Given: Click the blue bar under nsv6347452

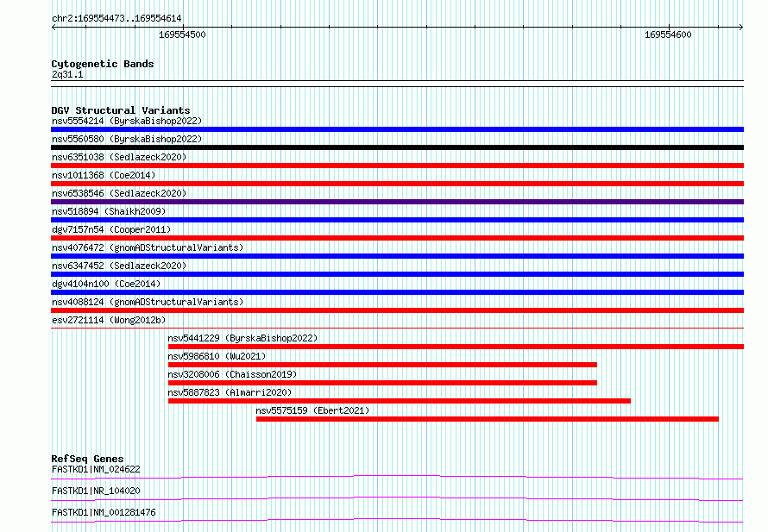Looking at the screenshot, I should [397, 274].
